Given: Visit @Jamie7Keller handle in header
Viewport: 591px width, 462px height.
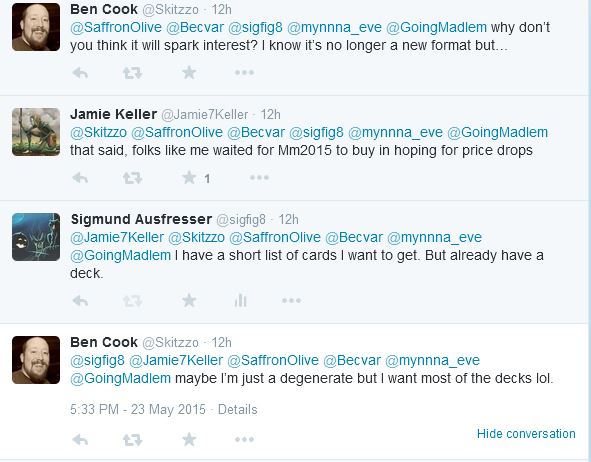Looking at the screenshot, I should pos(205,114).
